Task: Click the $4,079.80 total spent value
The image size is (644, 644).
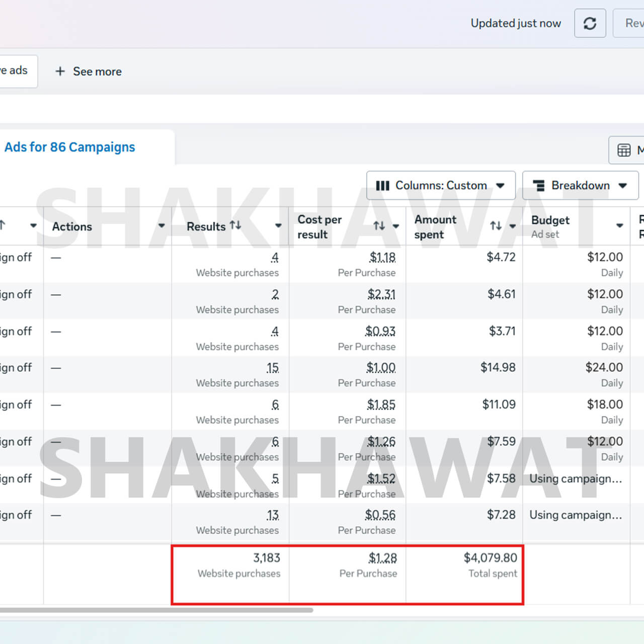Action: tap(491, 558)
